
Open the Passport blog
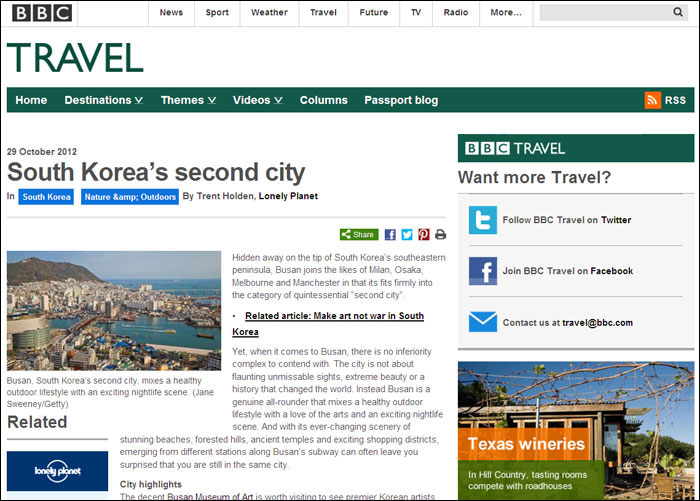pos(401,100)
